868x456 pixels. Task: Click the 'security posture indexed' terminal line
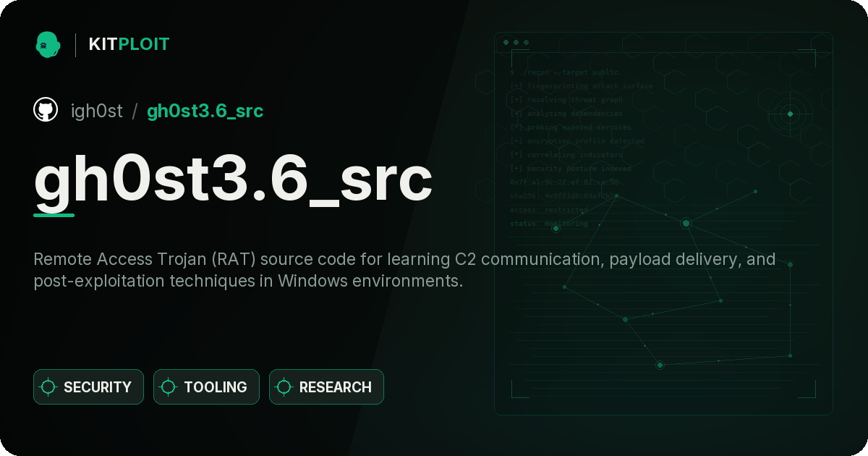click(x=571, y=169)
